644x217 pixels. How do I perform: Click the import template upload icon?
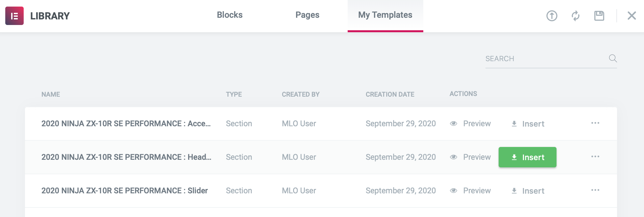click(x=552, y=16)
